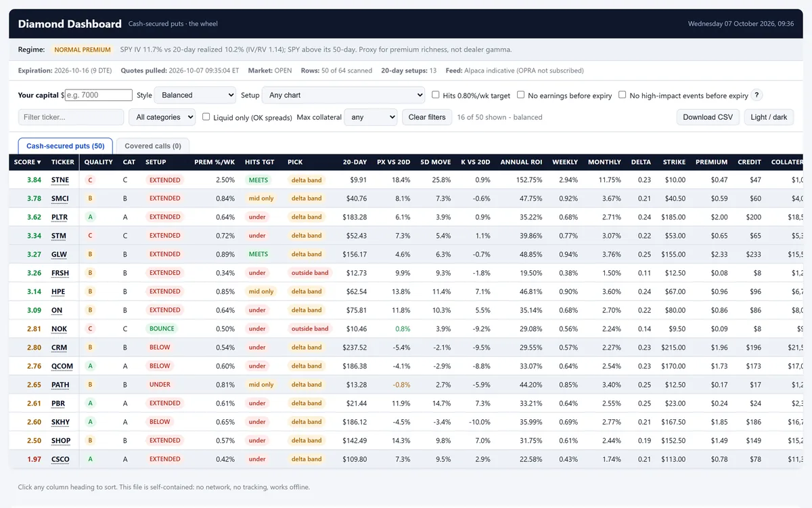Viewport: 812px width, 508px height.
Task: Click the NORMAL PREMIUM regime badge
Action: coord(82,49)
